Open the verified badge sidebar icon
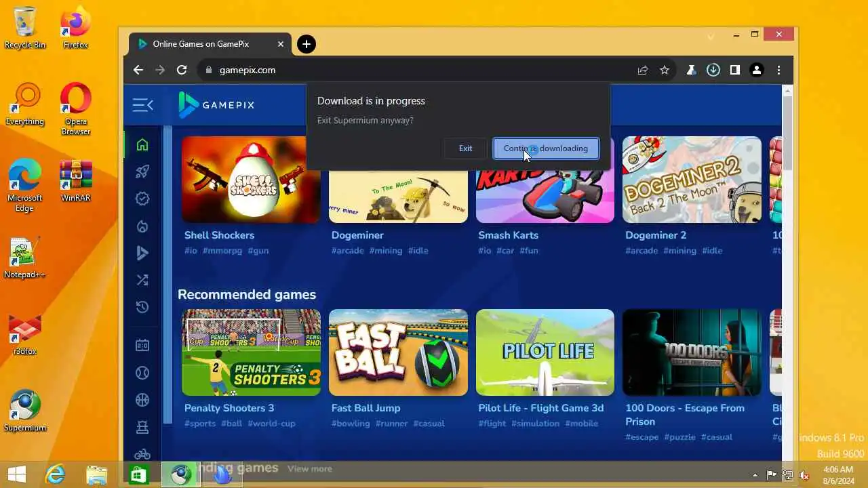Screen dimensions: 868x488 click(142, 199)
